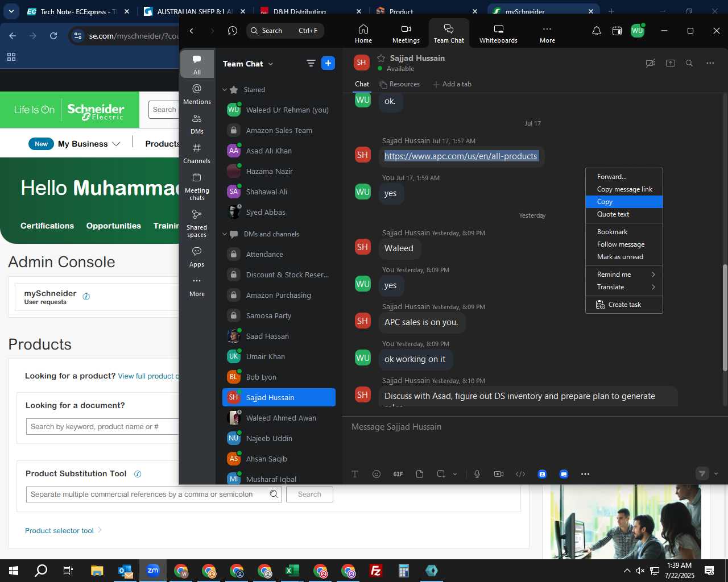Viewport: 728px width, 582px height.
Task: Open Meeting chats in the sidebar
Action: (197, 186)
